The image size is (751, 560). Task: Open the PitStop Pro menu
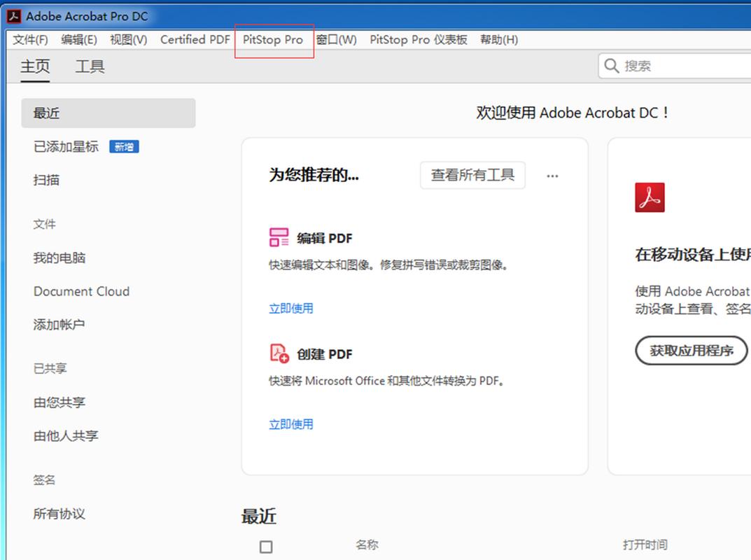(273, 40)
